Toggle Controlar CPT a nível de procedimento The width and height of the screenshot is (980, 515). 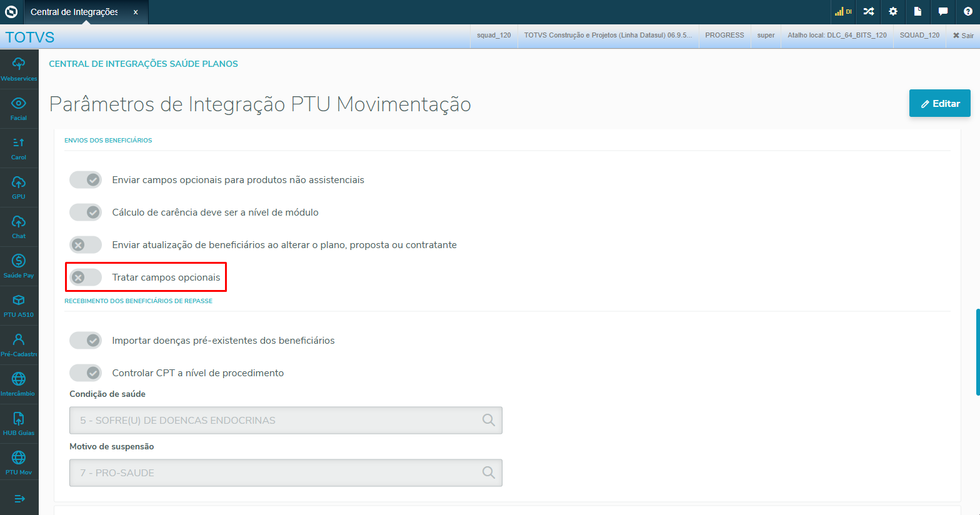(86, 373)
